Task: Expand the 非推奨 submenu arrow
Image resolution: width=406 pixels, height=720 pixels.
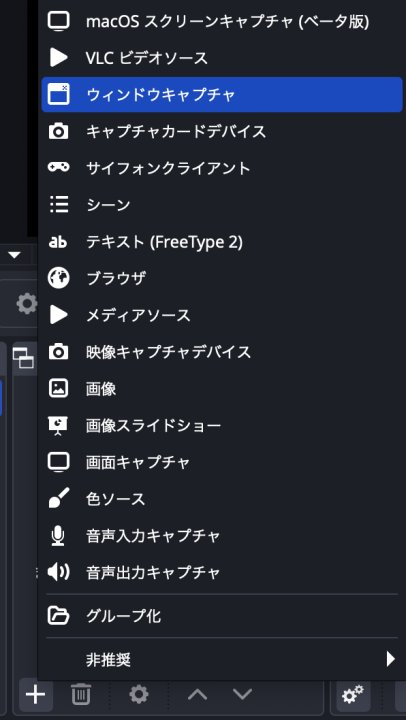Action: (390, 659)
